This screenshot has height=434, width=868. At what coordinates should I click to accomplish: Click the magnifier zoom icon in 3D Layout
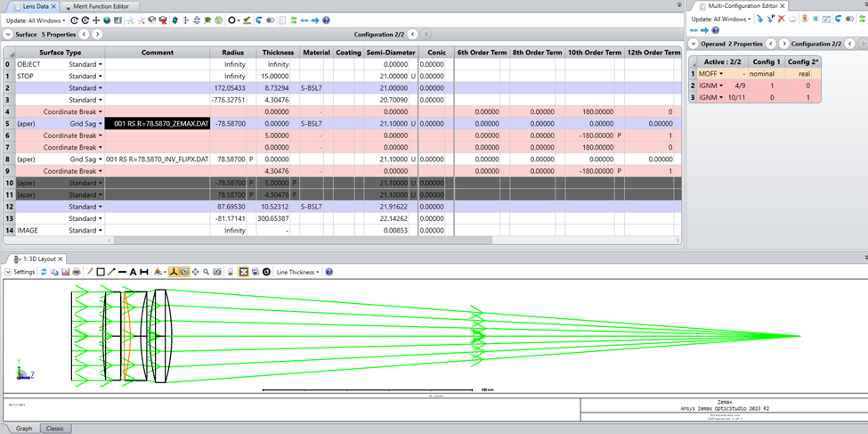click(206, 272)
